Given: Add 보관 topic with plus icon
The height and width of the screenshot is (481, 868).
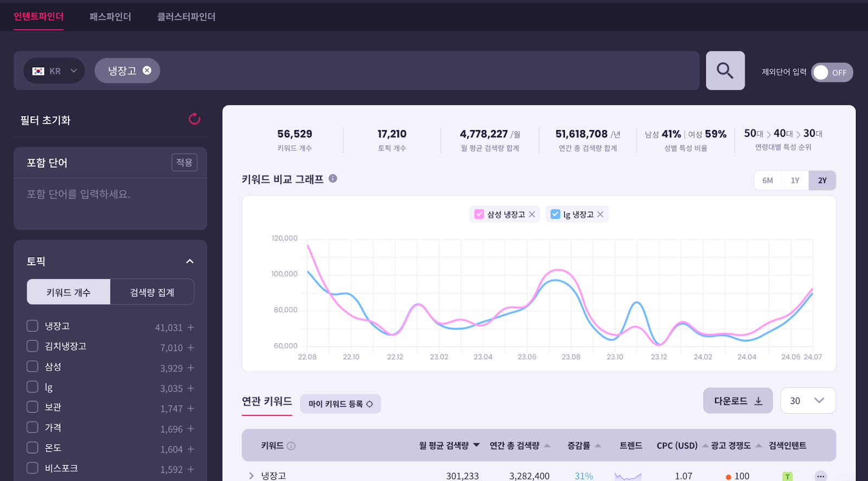Looking at the screenshot, I should pyautogui.click(x=191, y=408).
